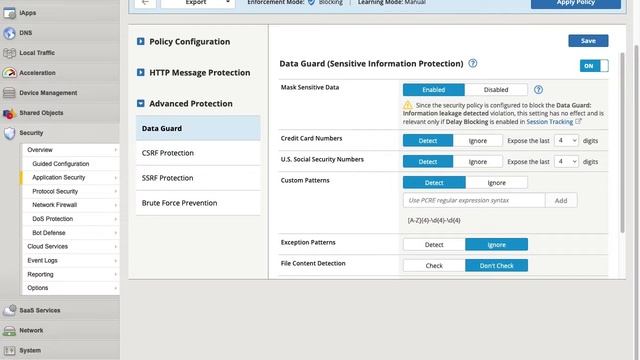Screen dimensions: 640x360
Task: Select Ignore for Custom Patterns
Action: [x=496, y=182]
